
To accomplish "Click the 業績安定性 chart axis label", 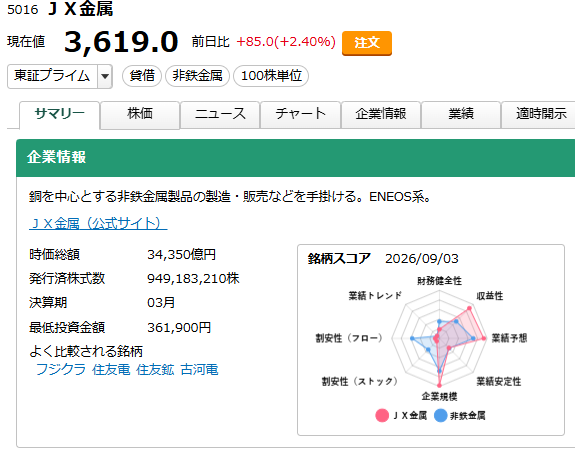I will pyautogui.click(x=499, y=381).
